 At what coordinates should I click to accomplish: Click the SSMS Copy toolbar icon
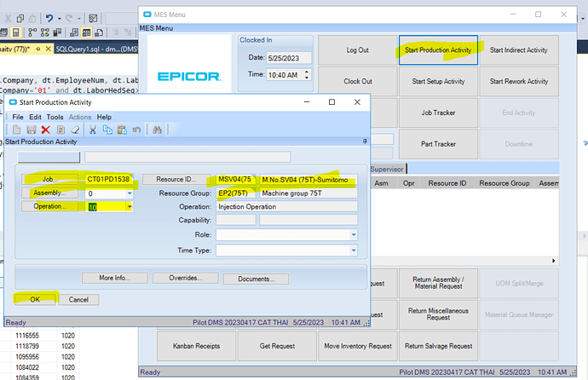point(20,18)
